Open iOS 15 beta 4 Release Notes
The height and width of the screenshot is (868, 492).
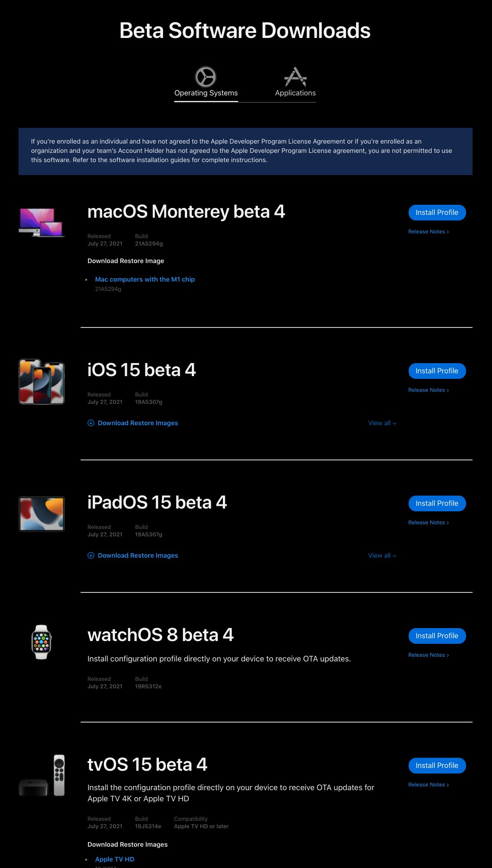[429, 390]
